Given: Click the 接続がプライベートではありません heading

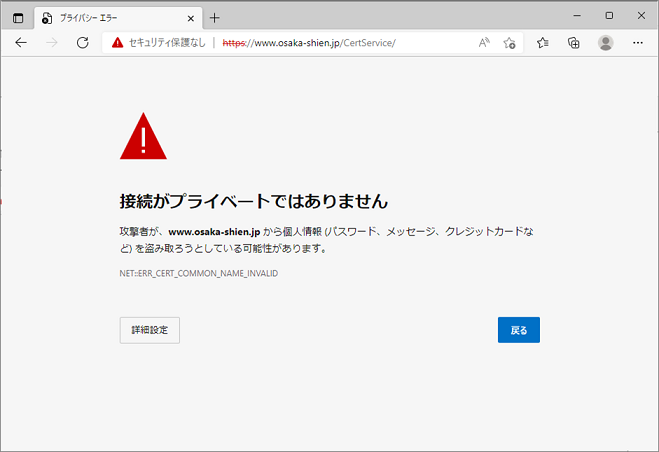Looking at the screenshot, I should [x=253, y=201].
